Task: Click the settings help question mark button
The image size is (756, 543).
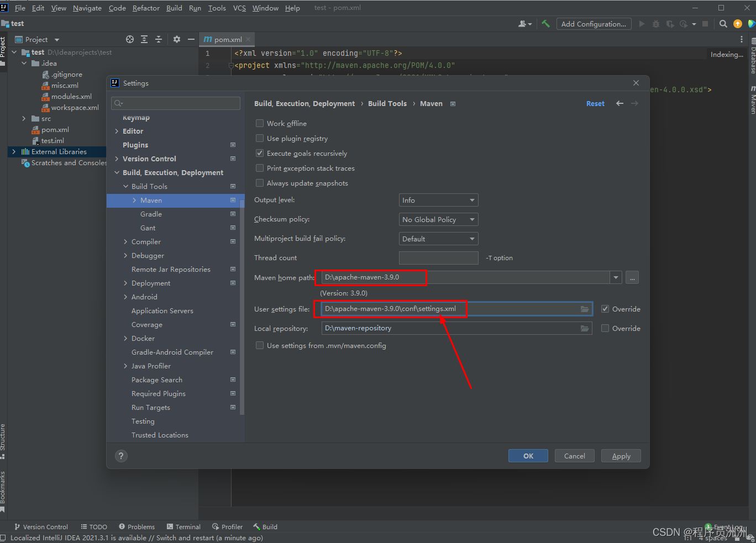Action: (121, 456)
